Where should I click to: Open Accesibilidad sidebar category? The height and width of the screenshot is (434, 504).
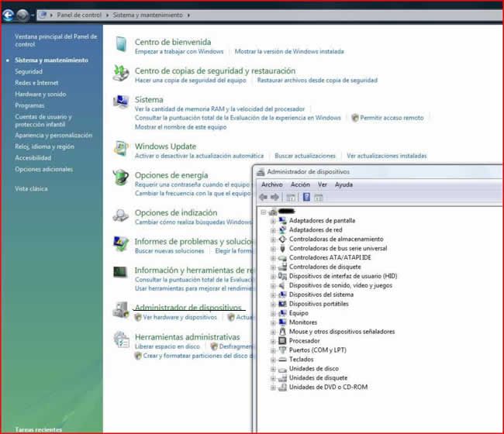tap(33, 158)
